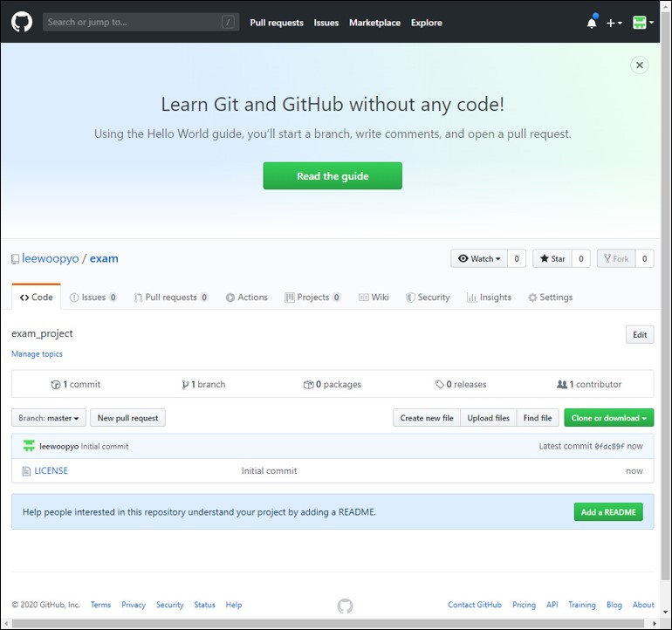The height and width of the screenshot is (630, 672).
Task: Star the repository
Action: (x=552, y=258)
